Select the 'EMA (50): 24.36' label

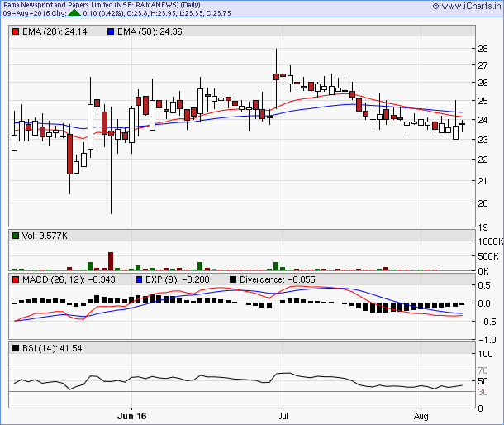[150, 31]
